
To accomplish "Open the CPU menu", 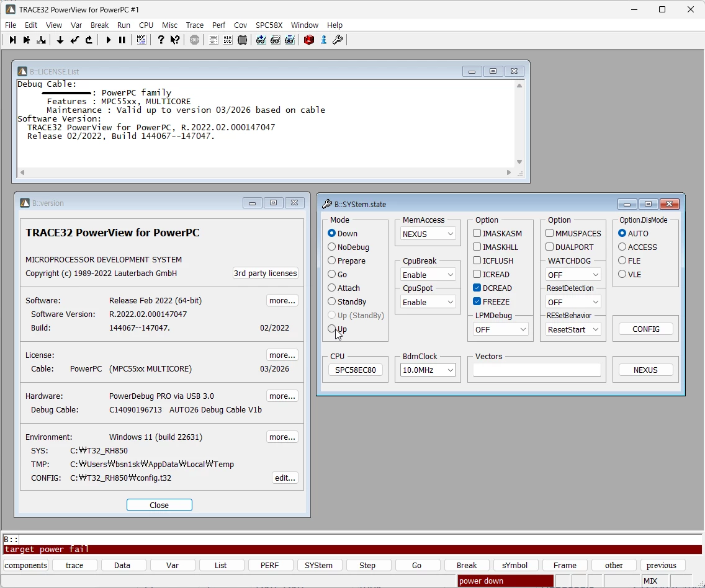I will tap(146, 25).
